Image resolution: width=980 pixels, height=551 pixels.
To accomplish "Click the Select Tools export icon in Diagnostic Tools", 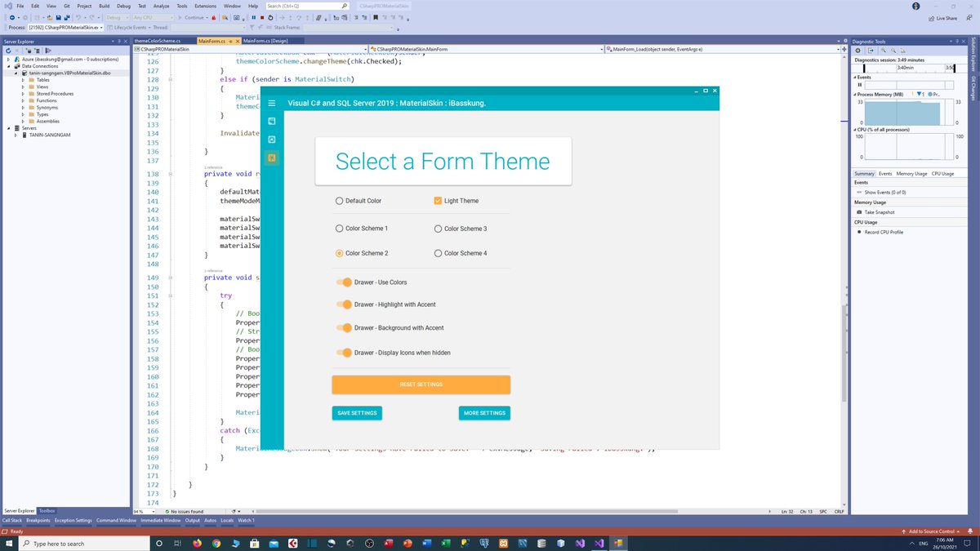I will pos(871,51).
